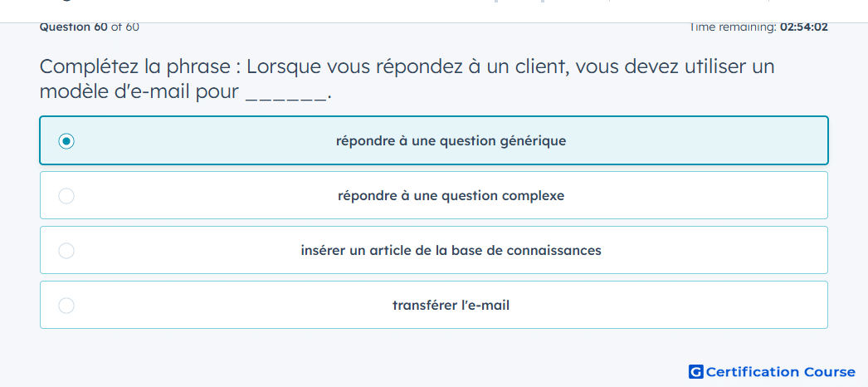This screenshot has height=387, width=868.
Task: Click the "transférer l'e-mail" answer text
Action: pos(451,306)
